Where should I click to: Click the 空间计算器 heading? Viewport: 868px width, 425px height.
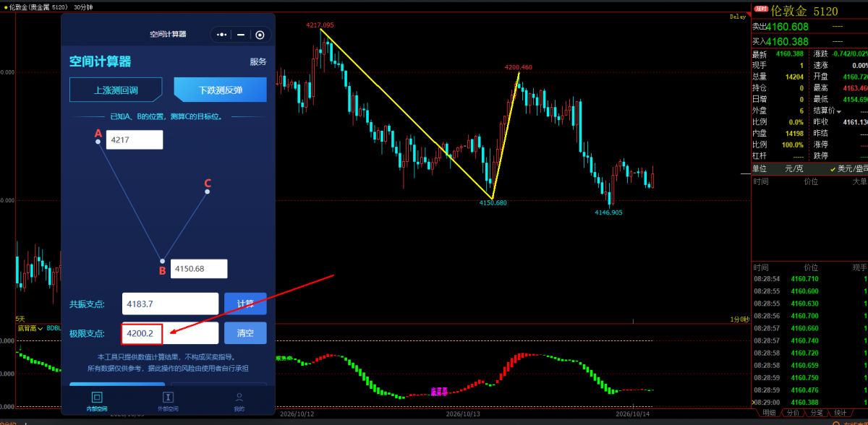coord(100,62)
